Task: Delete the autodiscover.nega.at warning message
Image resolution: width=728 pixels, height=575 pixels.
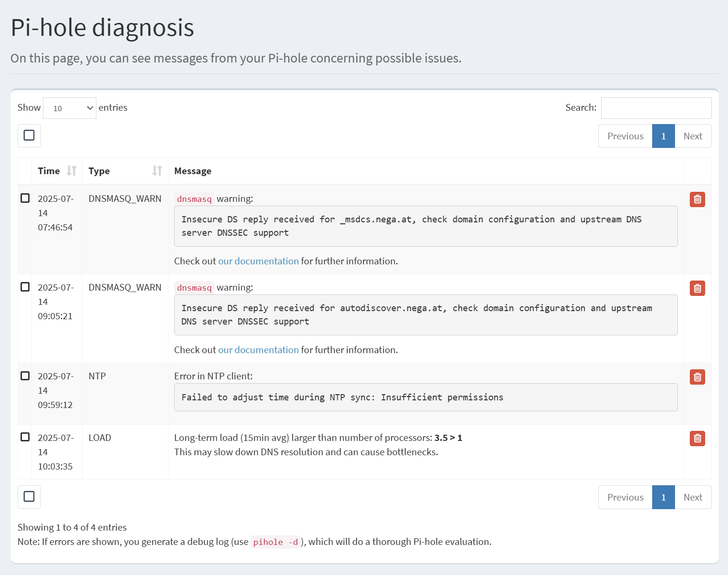Action: (697, 288)
